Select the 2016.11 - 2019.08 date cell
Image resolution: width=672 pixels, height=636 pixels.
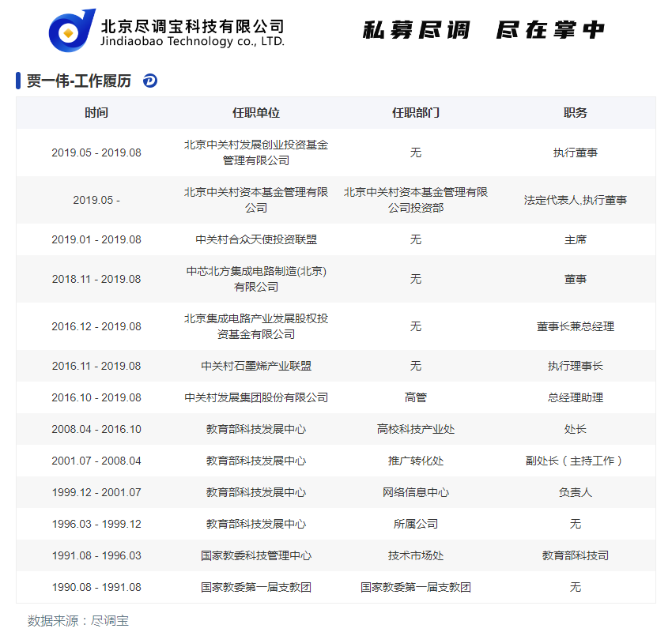[96, 366]
